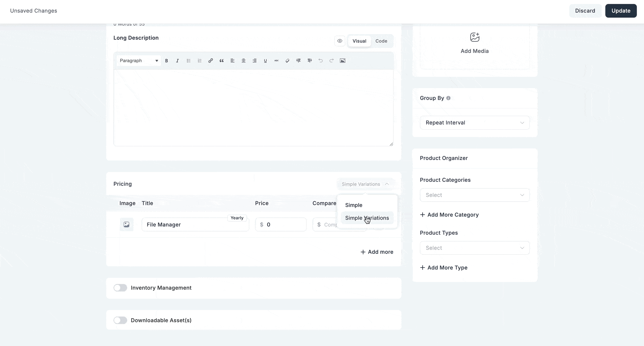
Task: Click the blockquote icon
Action: point(222,61)
